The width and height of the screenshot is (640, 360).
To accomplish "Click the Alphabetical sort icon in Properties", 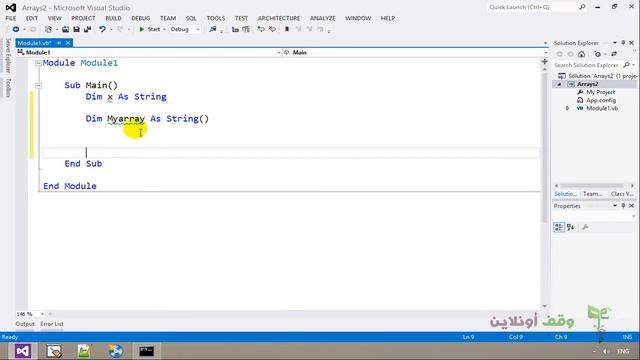I will click(571, 227).
